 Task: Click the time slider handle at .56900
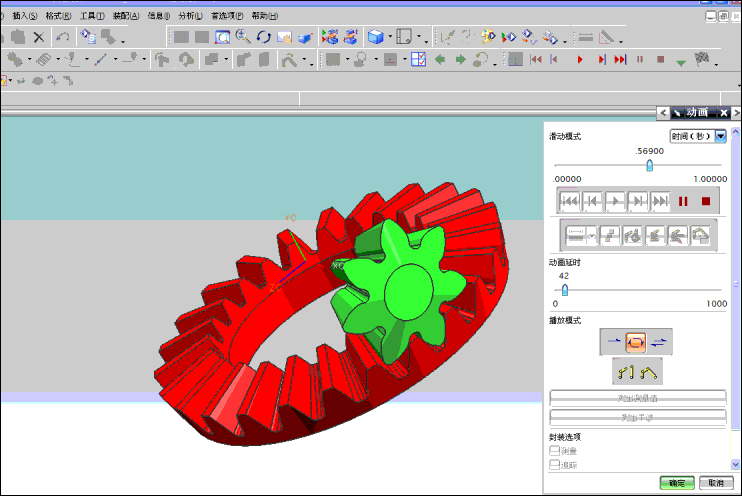(x=649, y=165)
